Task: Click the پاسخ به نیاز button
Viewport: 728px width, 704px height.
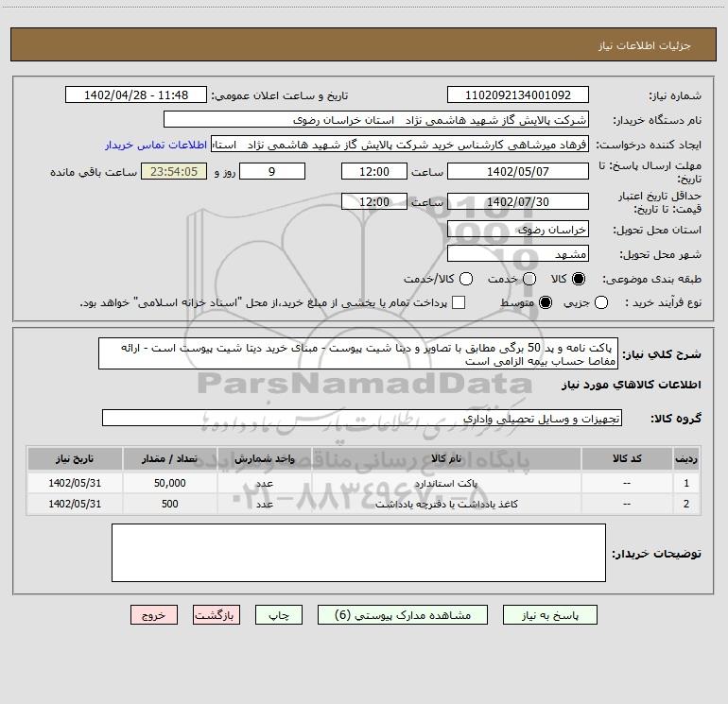Action: (x=561, y=614)
